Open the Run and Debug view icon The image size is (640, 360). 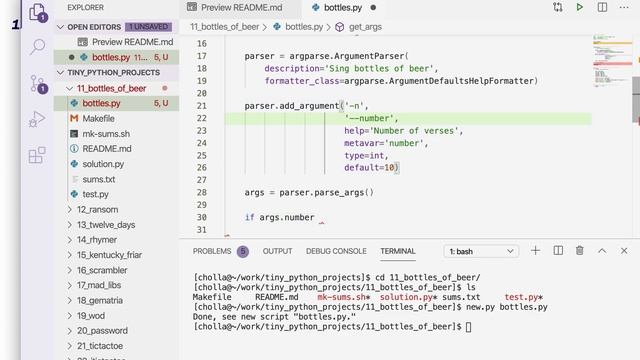tap(37, 119)
